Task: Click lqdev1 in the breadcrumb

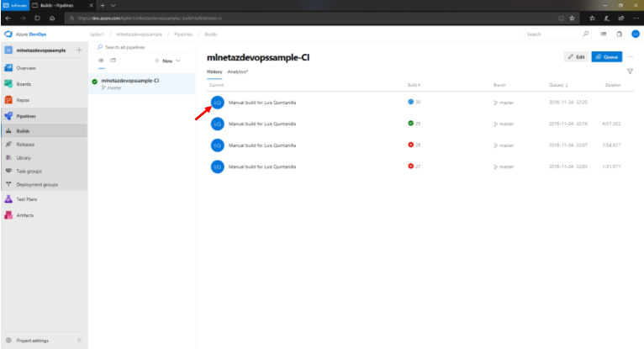Action: click(x=97, y=34)
